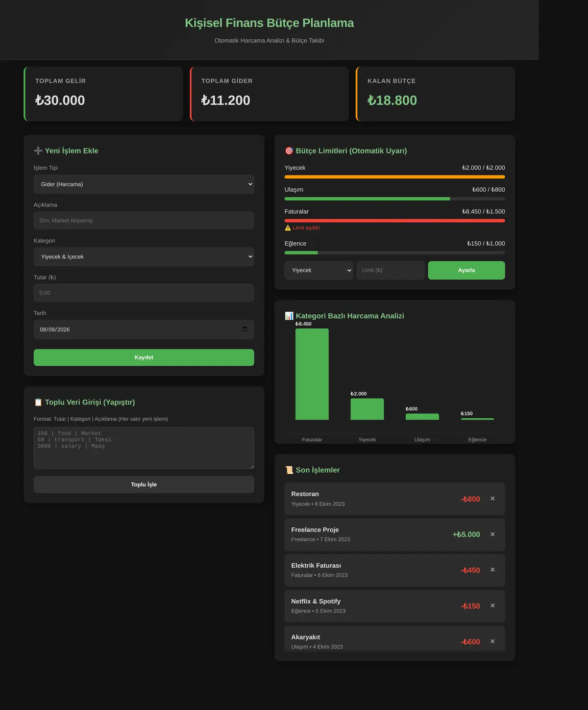Click the scroll icon beside Son İşlemler
Screen dimensions: 588x710
pos(289,470)
